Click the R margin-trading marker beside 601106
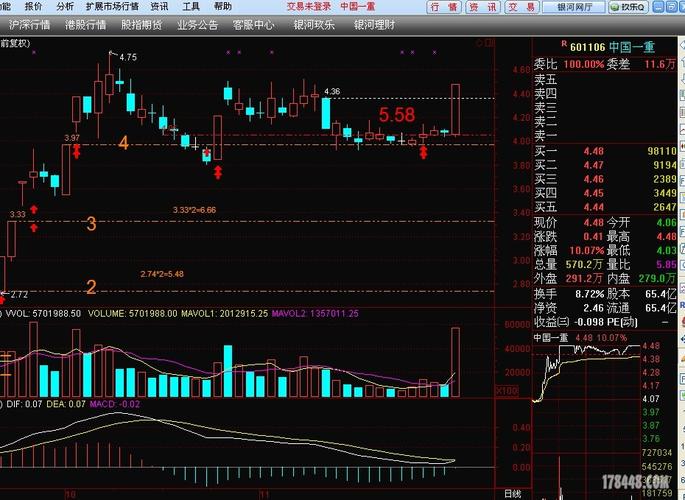685x500 pixels. pos(564,44)
